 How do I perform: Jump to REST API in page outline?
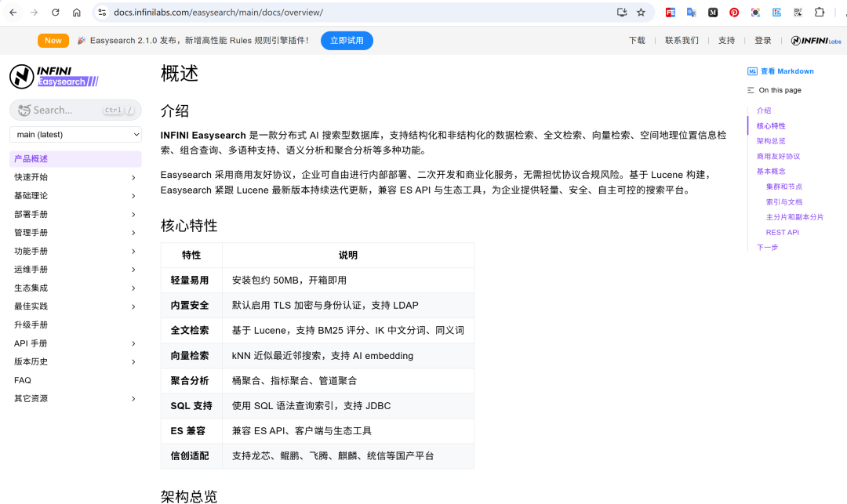782,232
